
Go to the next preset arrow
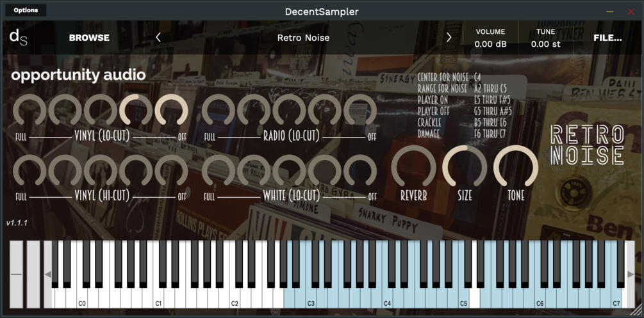(449, 38)
